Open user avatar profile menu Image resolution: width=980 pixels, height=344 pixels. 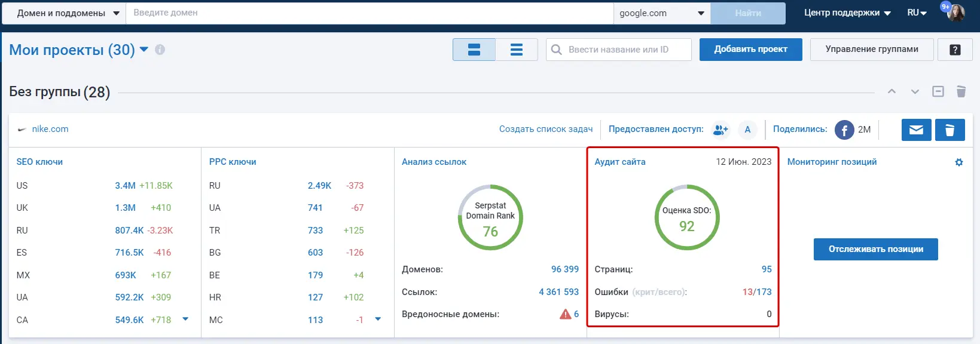[x=956, y=13]
